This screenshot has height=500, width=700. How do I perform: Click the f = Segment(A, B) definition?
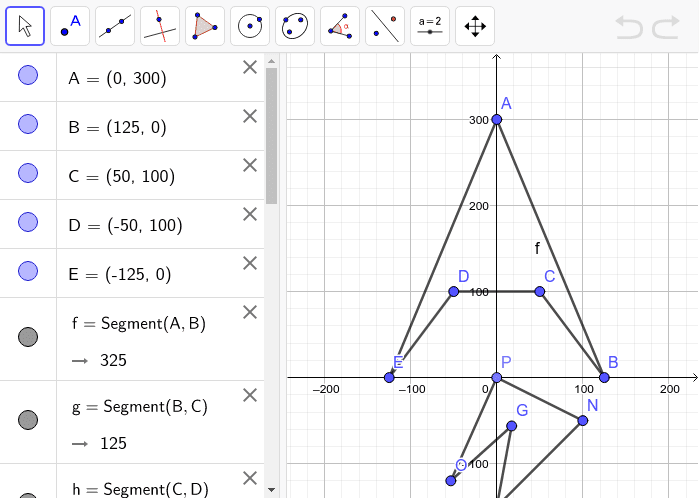point(139,323)
